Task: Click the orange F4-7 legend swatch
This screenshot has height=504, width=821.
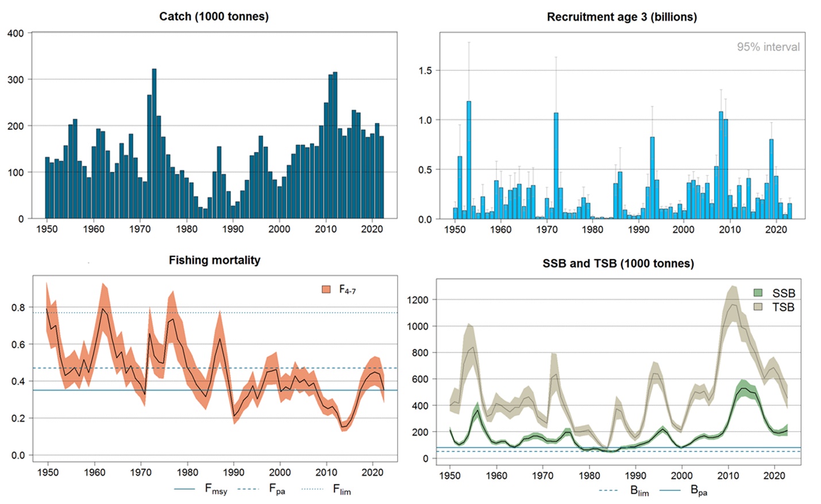Action: click(x=326, y=289)
